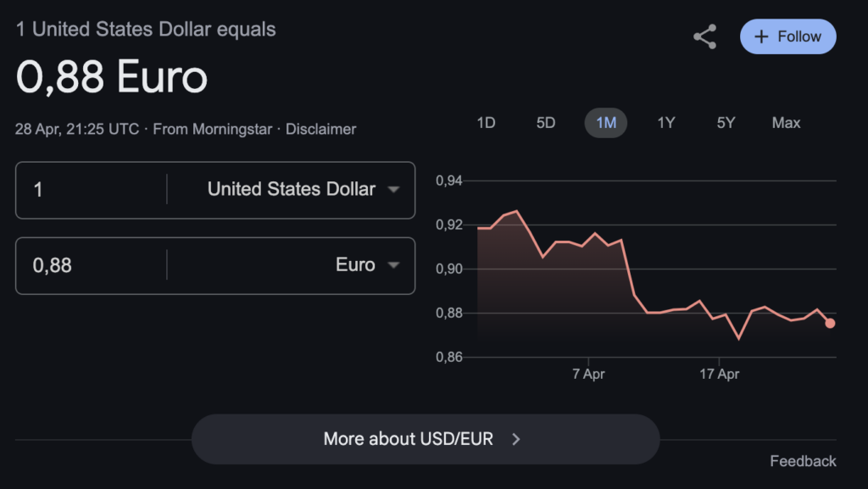This screenshot has height=489, width=868.
Task: Click the share icon
Action: [x=704, y=36]
